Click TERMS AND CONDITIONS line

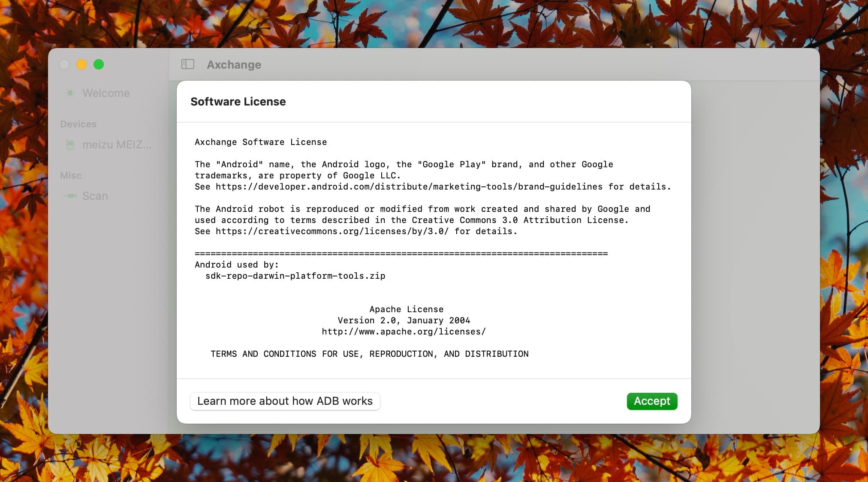(x=370, y=354)
